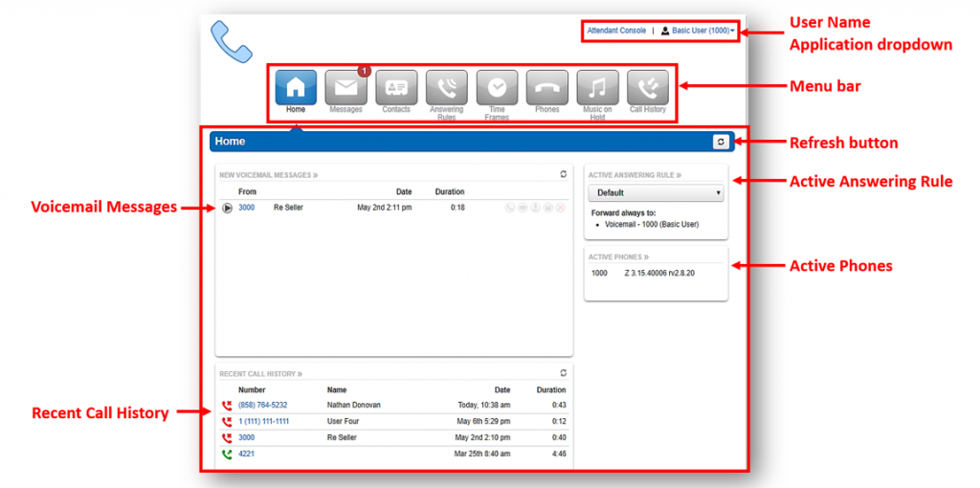Open the Phones handset icon
980x488 pixels.
(546, 87)
